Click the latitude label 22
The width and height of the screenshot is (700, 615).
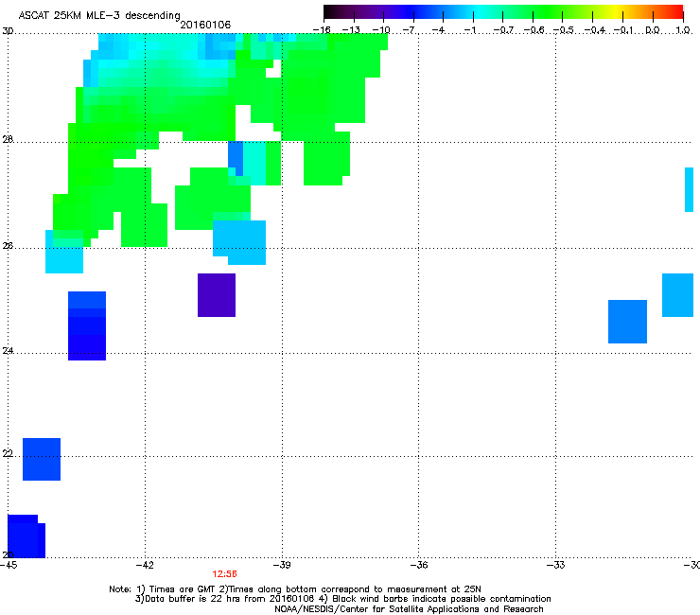point(8,454)
